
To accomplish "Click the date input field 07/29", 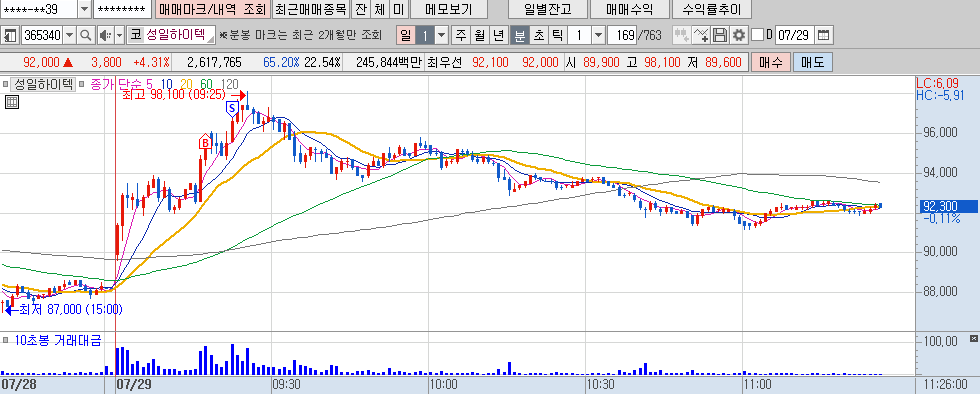I will 795,35.
